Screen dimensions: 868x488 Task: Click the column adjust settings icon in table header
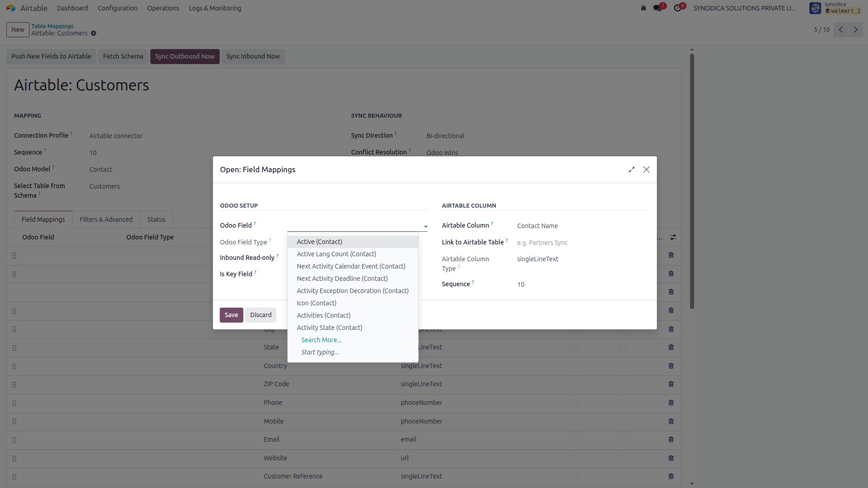tap(673, 237)
